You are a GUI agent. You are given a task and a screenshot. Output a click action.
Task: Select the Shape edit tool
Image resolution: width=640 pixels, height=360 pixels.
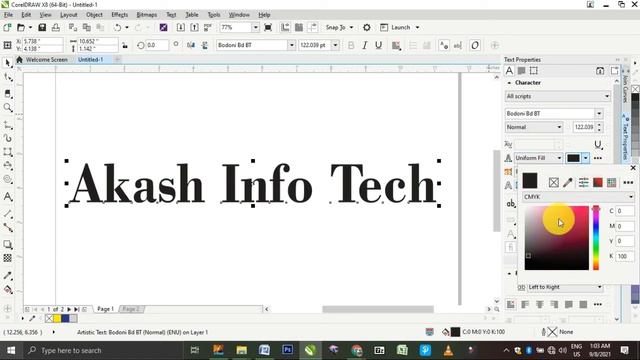(x=8, y=77)
